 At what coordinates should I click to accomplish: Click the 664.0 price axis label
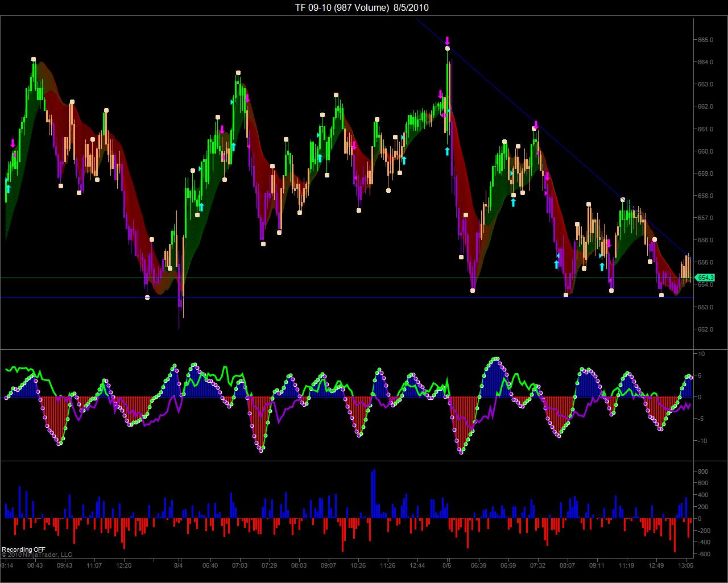click(x=706, y=62)
